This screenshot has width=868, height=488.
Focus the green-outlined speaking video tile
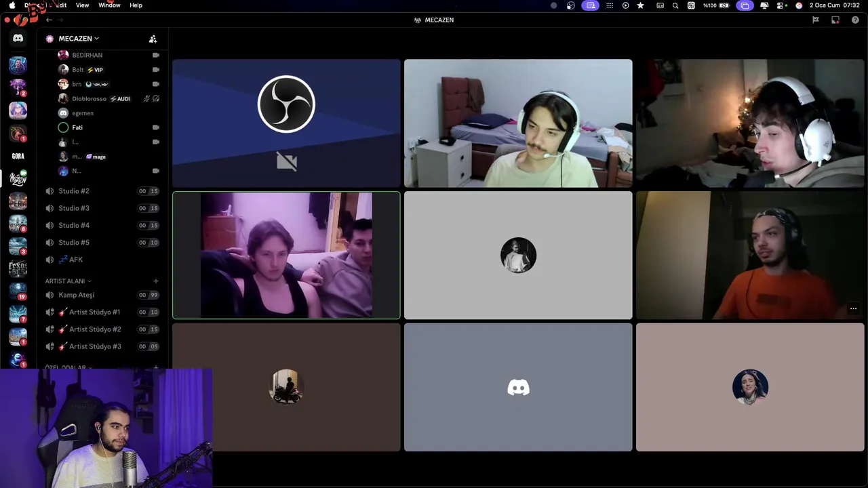[286, 255]
